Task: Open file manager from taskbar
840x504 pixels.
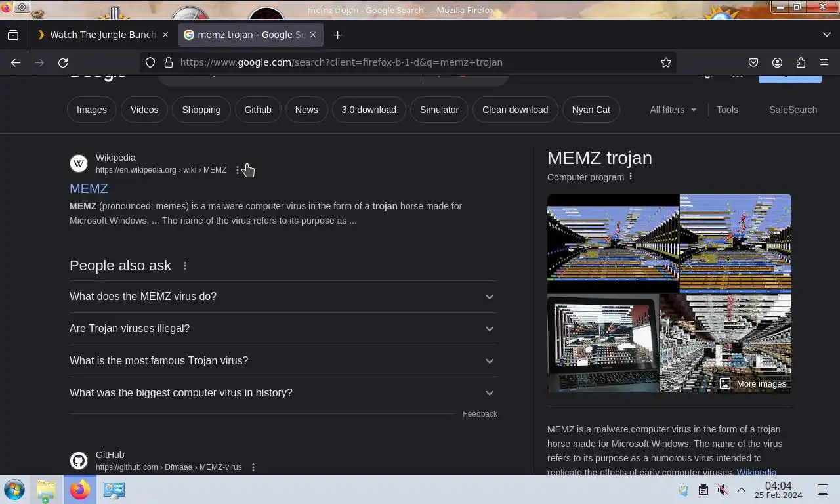Action: (x=46, y=490)
